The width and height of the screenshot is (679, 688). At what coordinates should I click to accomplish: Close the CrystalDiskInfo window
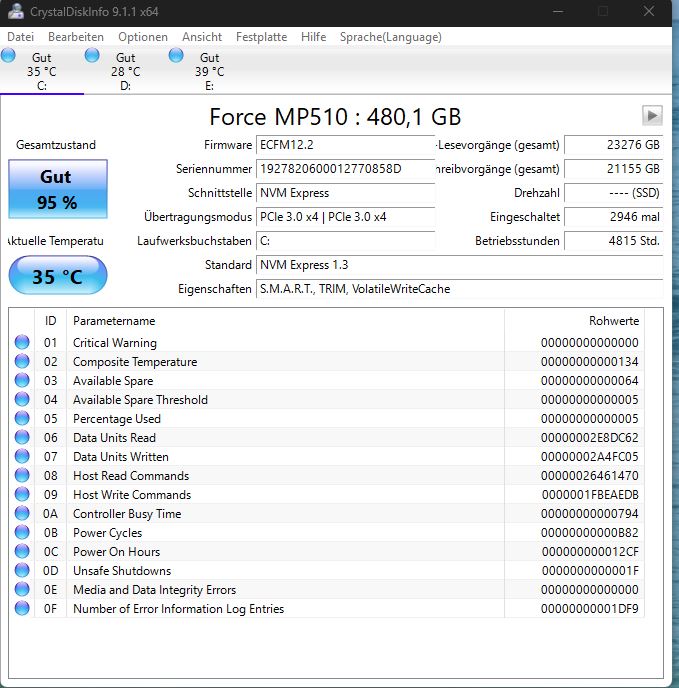[649, 11]
